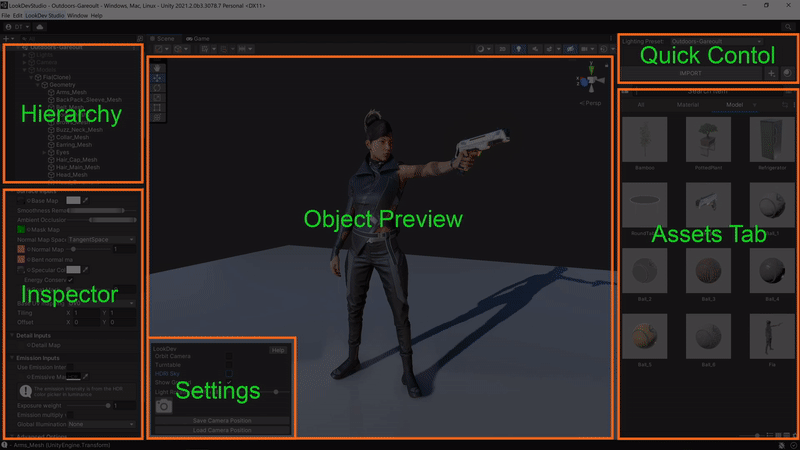
Task: Show Material assets filter tab
Action: [x=688, y=105]
